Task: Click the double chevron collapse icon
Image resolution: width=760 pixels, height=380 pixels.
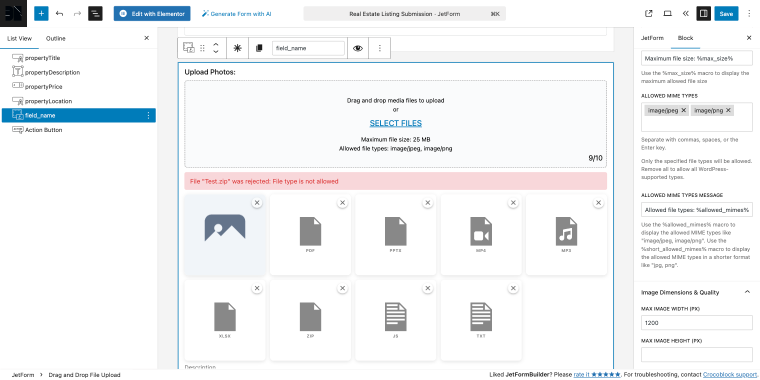Action: [x=685, y=14]
